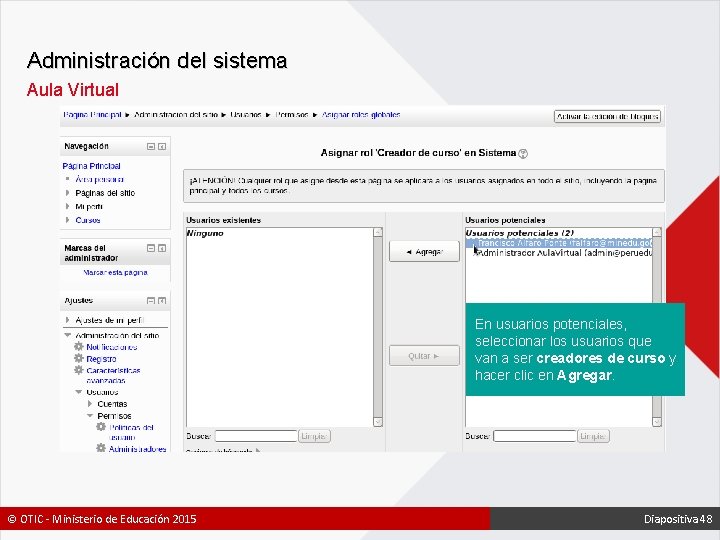
Task: Click Administración del sitio breadcrumb item
Action: (176, 115)
